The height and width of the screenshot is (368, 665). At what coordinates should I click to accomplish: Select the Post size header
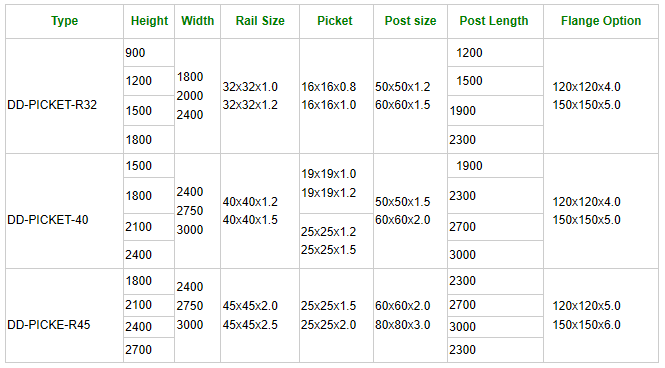tap(410, 21)
